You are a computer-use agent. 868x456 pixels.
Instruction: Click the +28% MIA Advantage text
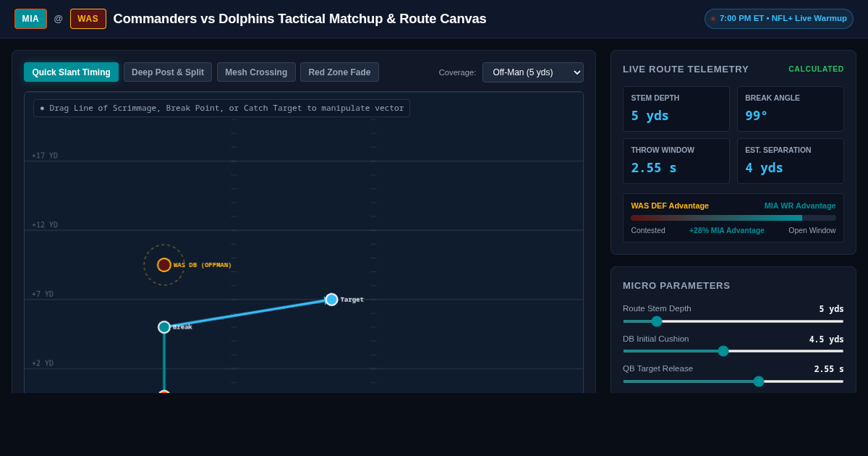[x=727, y=230]
